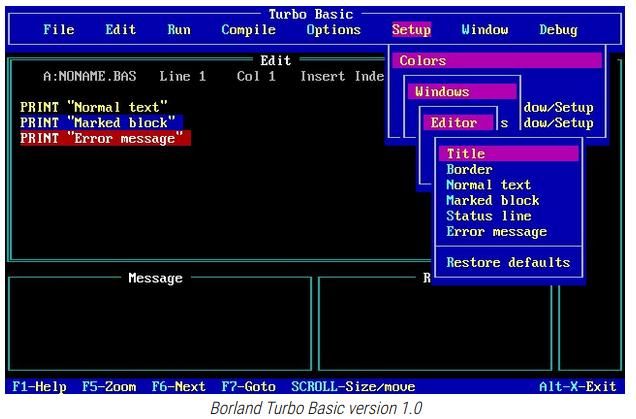Click SCROLL-Size/move in bottom bar
The height and width of the screenshot is (419, 636).
point(353,386)
